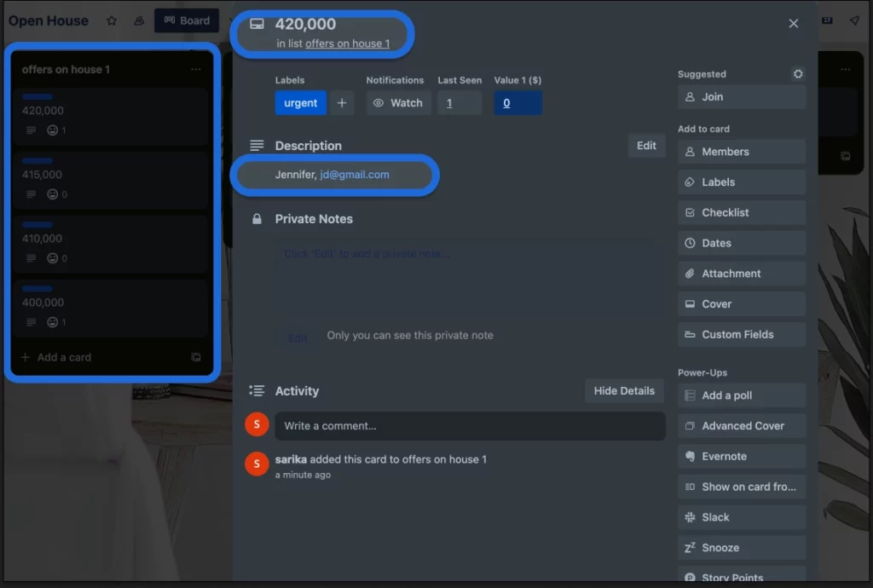This screenshot has height=588, width=873.
Task: Write a comment in the activity box
Action: (x=470, y=426)
